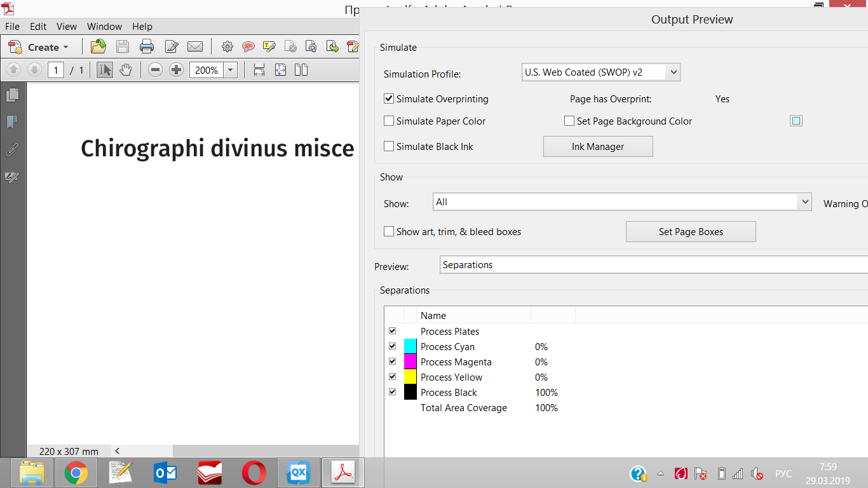Open Outlook from taskbar
868x488 pixels.
[165, 473]
